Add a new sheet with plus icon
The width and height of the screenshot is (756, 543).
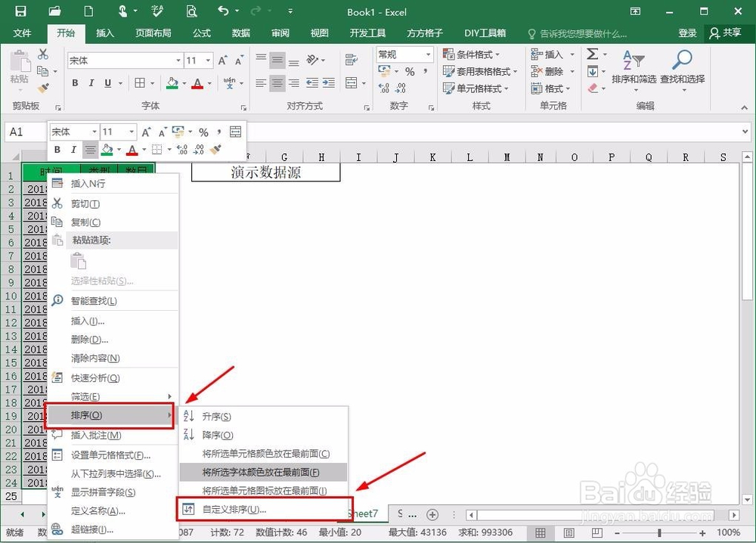click(x=432, y=515)
